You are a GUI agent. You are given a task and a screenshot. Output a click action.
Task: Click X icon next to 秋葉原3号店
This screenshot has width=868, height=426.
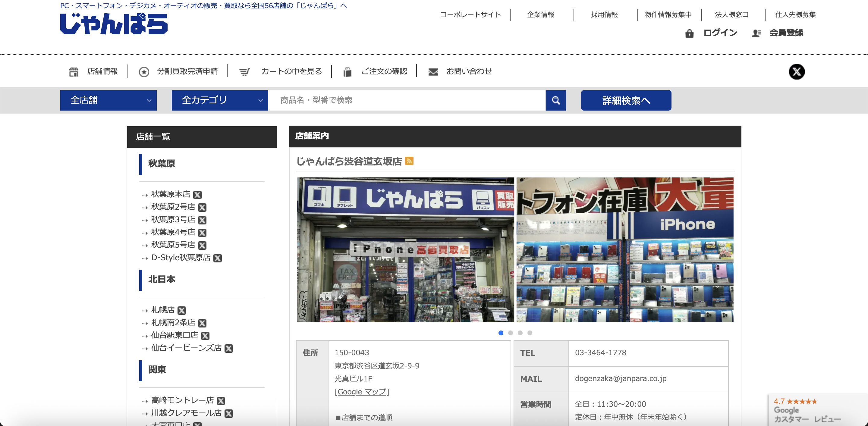(202, 220)
